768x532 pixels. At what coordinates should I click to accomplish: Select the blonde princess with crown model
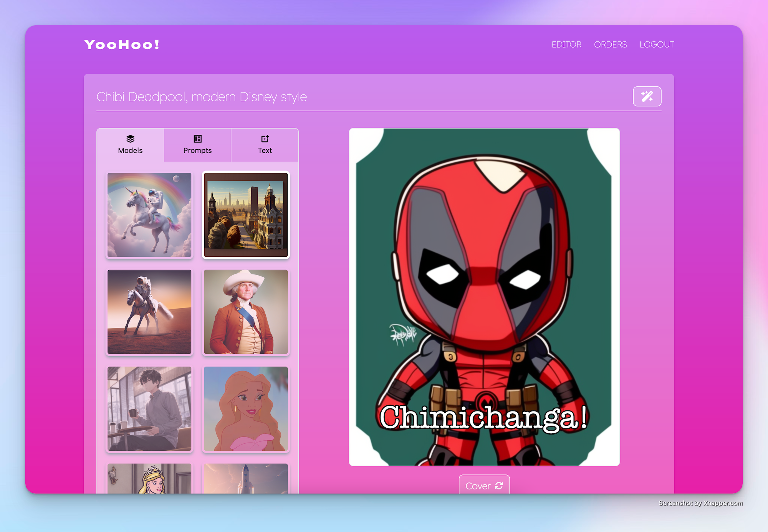149,478
